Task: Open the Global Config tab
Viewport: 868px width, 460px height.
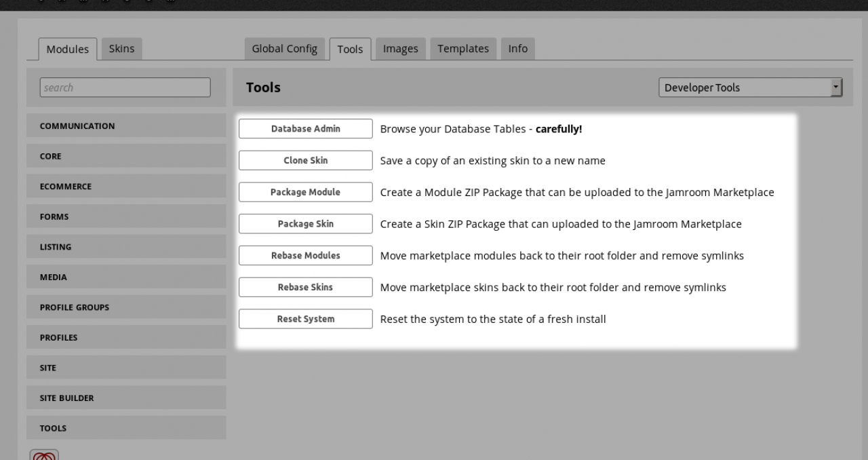Action: [284, 48]
